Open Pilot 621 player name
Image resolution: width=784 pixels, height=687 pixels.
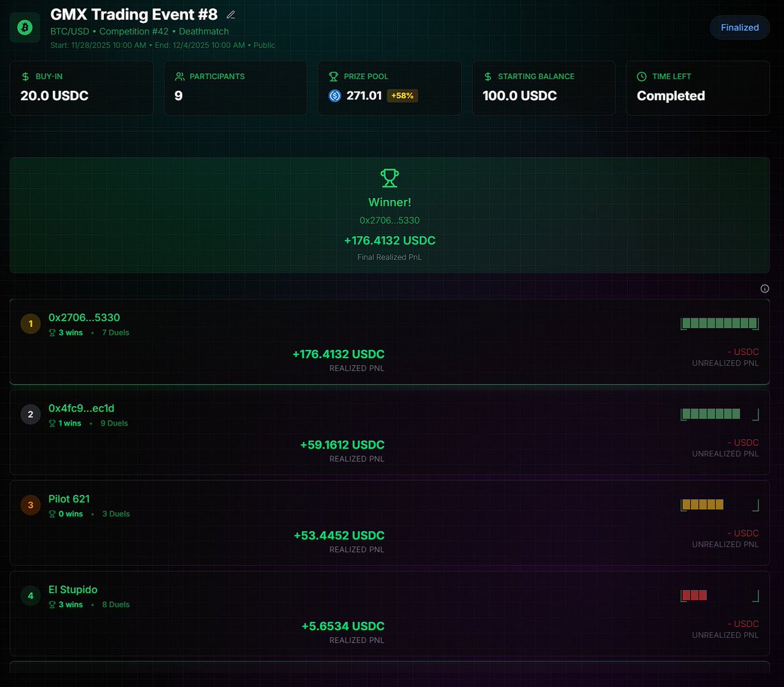coord(69,499)
